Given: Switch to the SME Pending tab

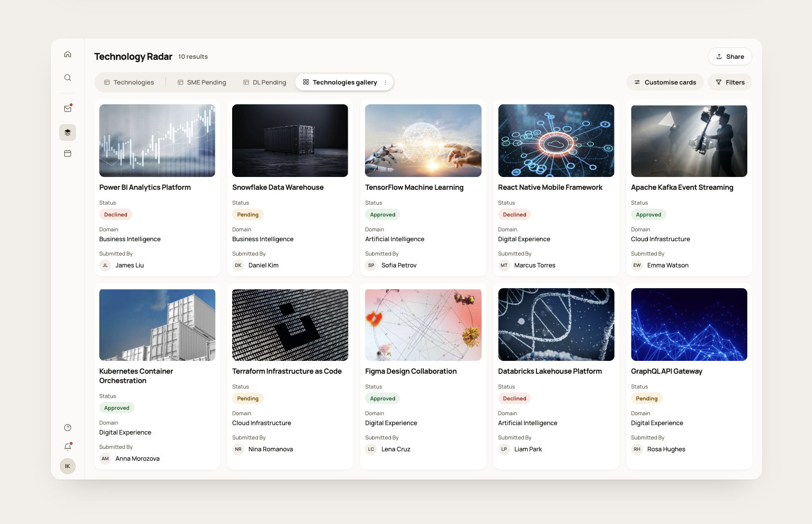Looking at the screenshot, I should pos(202,83).
